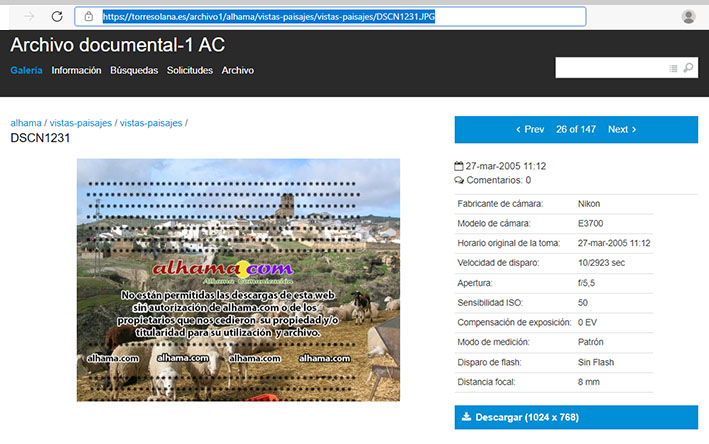Click the Sin Flash value
The image size is (709, 444).
(596, 362)
